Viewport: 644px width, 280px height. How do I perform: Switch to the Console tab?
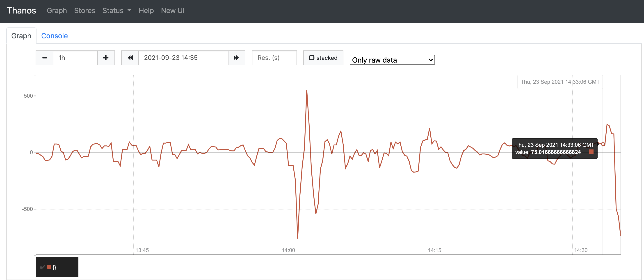pos(54,36)
